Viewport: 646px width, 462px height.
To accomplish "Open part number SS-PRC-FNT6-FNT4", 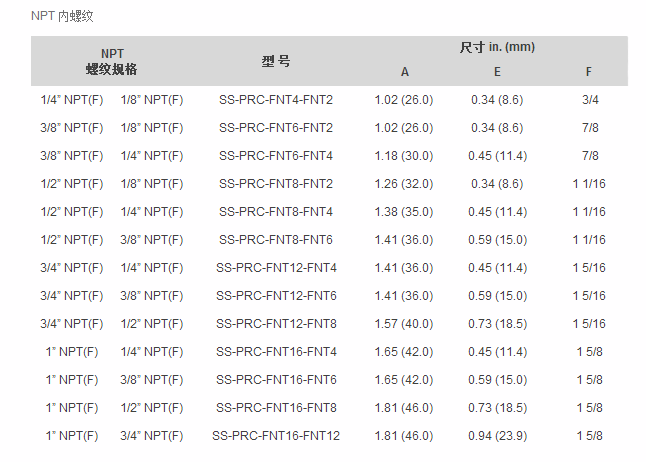I will coord(276,156).
